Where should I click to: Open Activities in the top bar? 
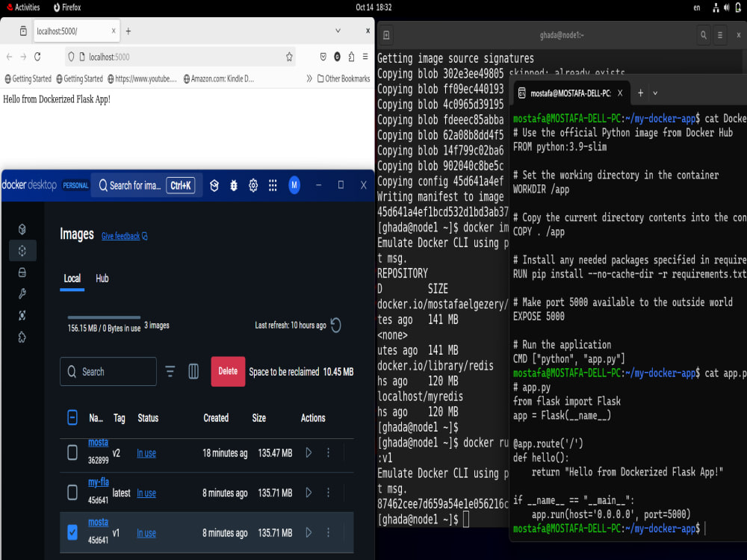[23, 7]
